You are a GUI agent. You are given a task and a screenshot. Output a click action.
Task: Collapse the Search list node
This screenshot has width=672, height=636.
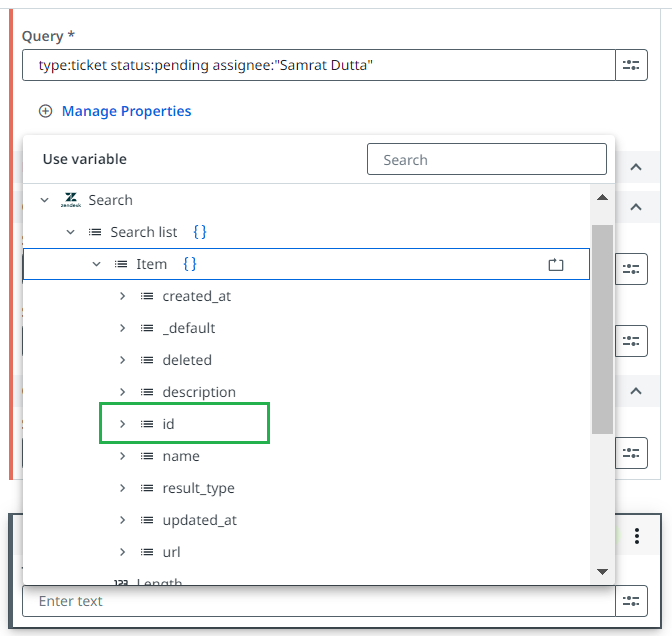click(70, 232)
